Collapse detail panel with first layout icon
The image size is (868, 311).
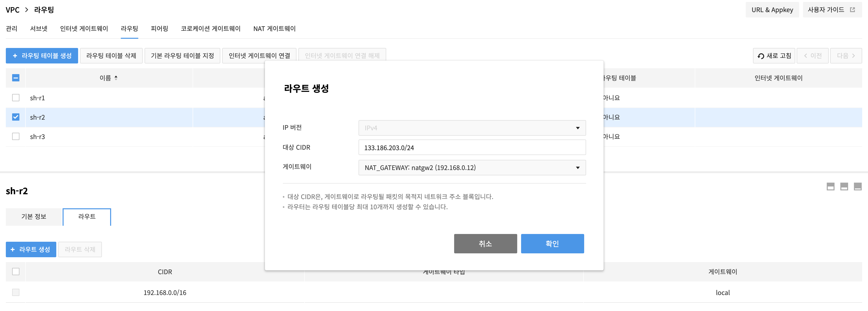tap(831, 187)
